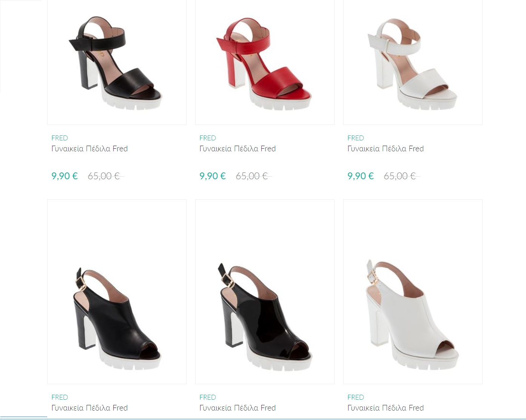Click the 9,90 € price of white sandal

[x=361, y=176]
